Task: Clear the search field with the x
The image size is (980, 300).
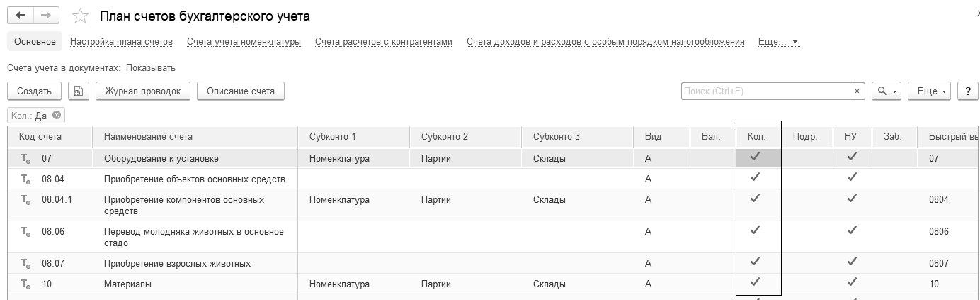Action: point(857,91)
